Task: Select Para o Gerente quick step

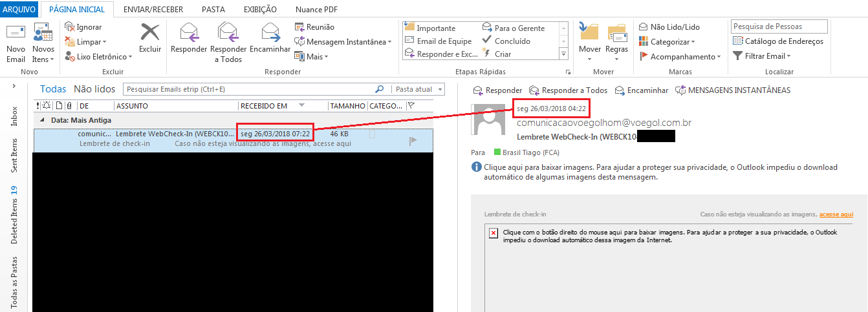Action: 514,28
